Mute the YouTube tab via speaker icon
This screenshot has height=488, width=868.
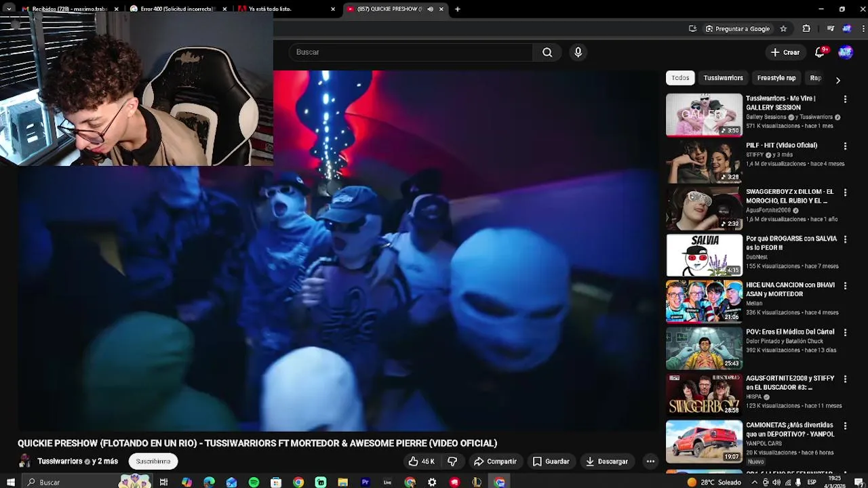click(x=430, y=9)
